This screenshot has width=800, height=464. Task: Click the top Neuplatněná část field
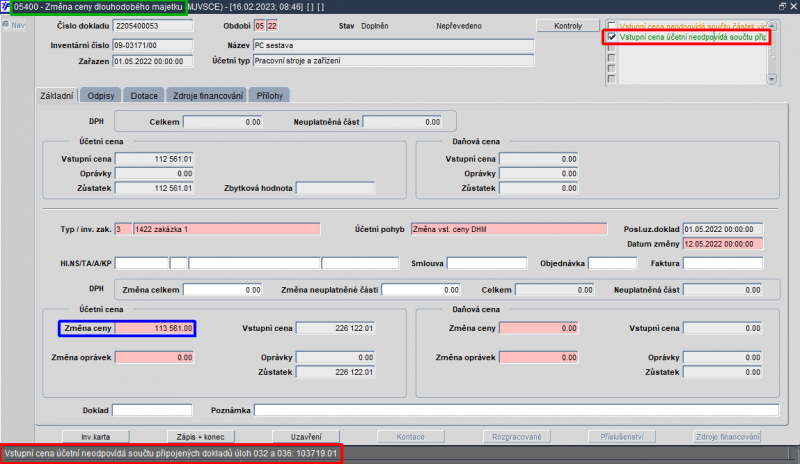click(402, 121)
